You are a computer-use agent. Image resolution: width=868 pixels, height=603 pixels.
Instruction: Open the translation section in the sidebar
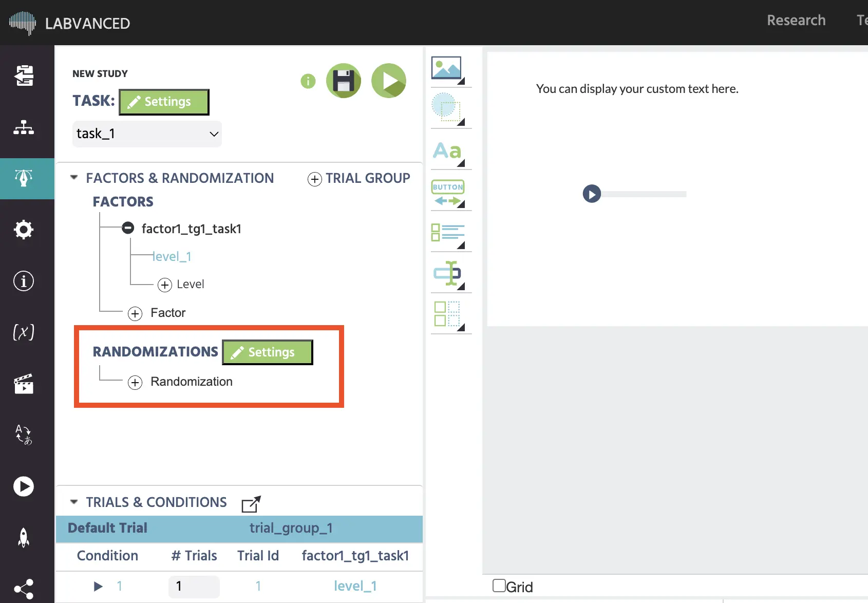[x=23, y=435]
